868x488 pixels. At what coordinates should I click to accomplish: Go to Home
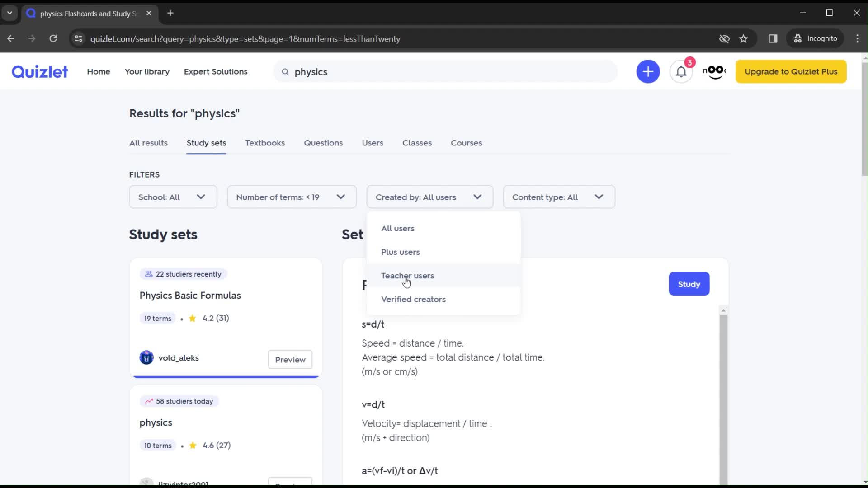[99, 71]
